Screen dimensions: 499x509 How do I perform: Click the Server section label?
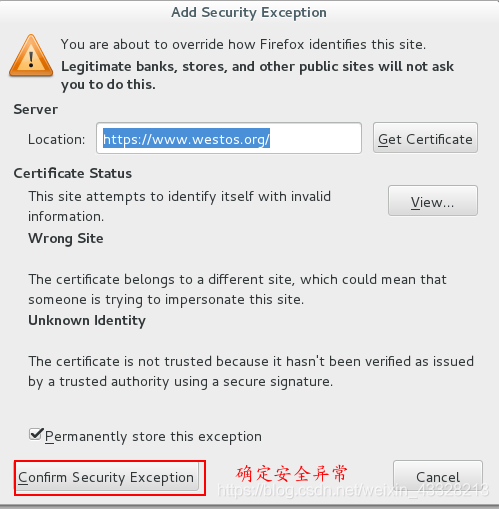coord(36,110)
